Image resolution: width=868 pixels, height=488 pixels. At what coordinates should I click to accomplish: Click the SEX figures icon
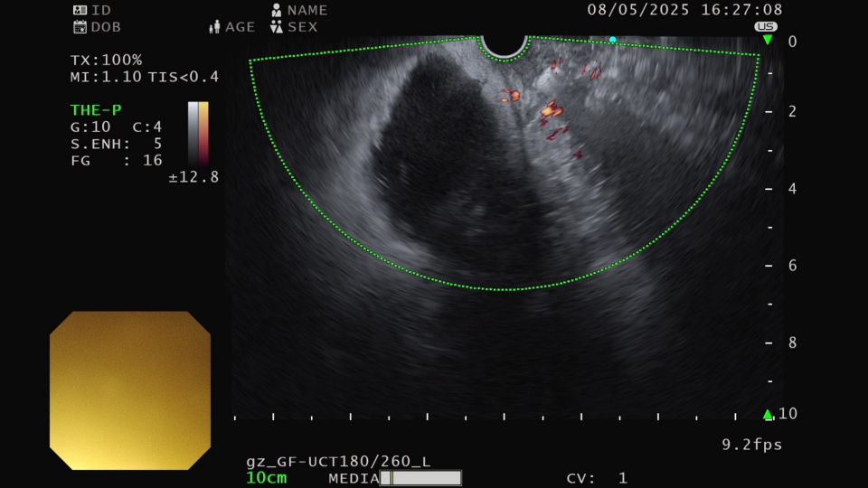[x=277, y=27]
